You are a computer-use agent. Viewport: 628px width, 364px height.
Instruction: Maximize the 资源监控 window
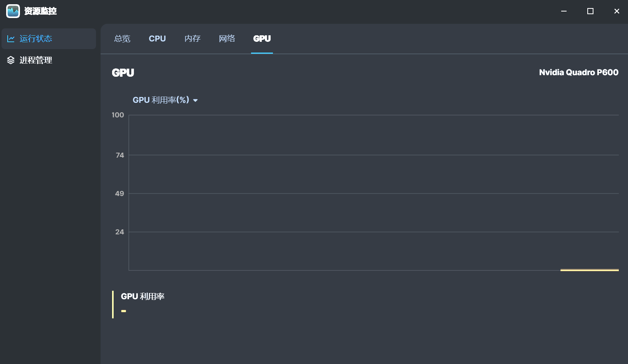point(590,11)
